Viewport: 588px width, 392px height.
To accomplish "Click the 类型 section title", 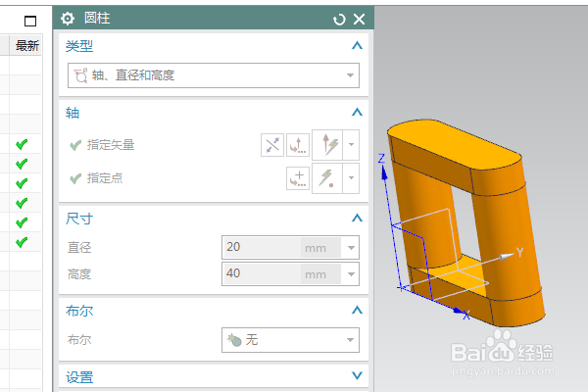I will point(79,46).
